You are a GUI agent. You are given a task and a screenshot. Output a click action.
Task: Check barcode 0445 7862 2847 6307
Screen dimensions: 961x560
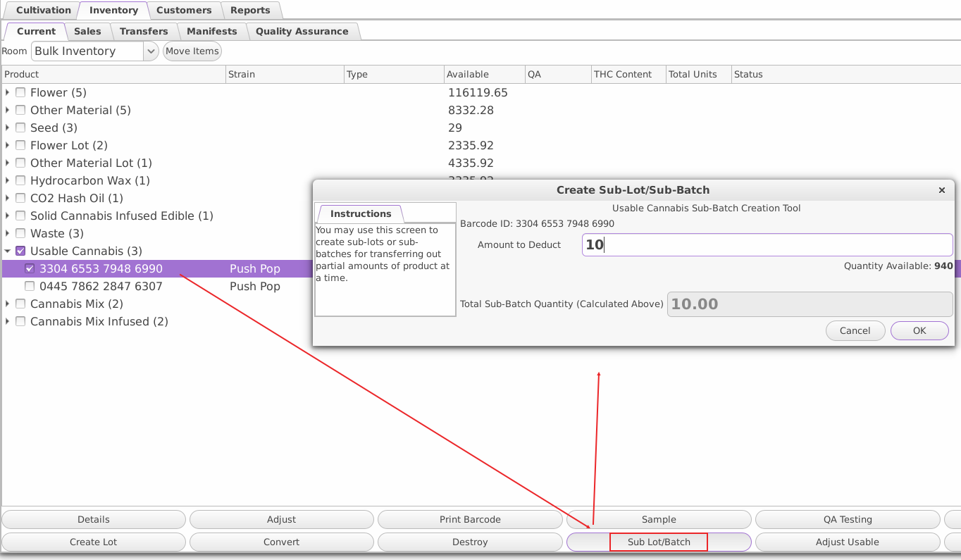(x=30, y=286)
